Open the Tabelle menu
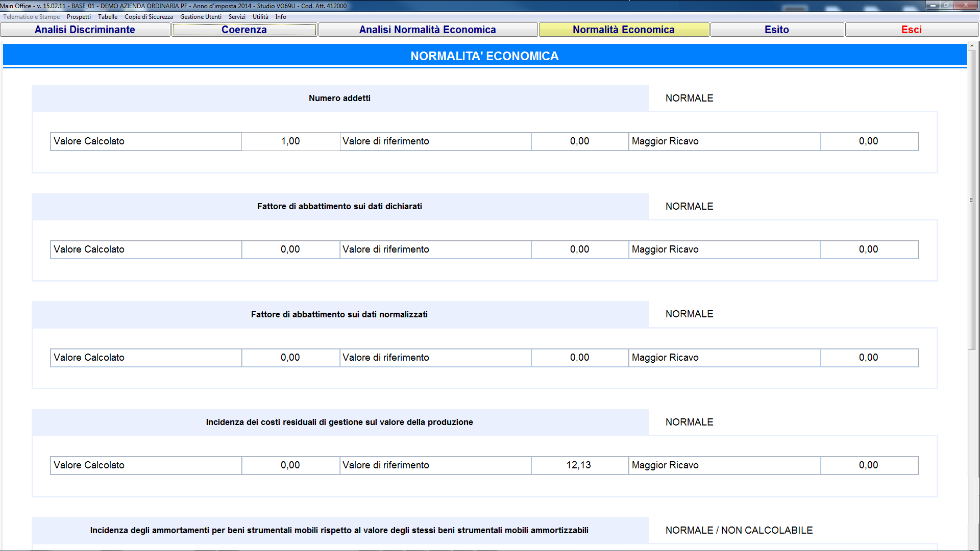The width and height of the screenshot is (980, 551). tap(108, 17)
